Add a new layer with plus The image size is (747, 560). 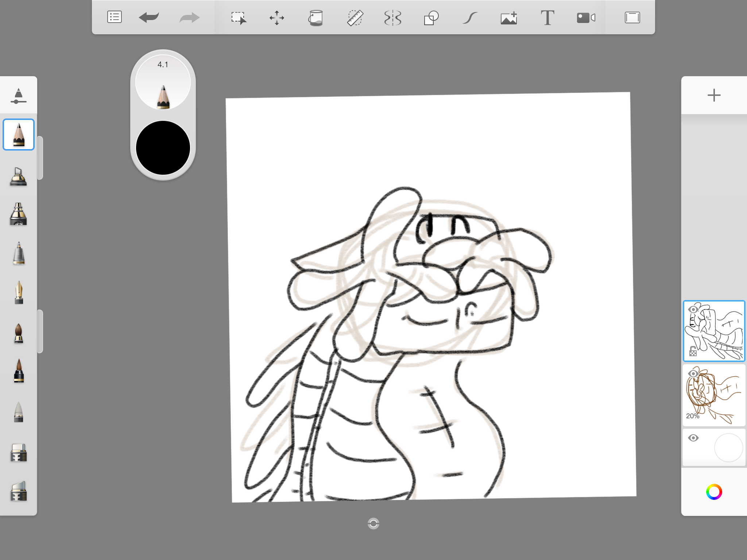(x=714, y=95)
